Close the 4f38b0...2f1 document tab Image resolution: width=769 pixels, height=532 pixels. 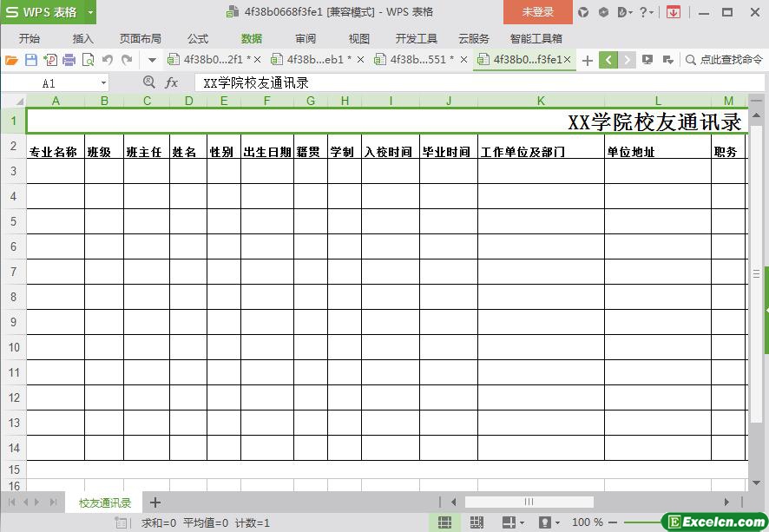(x=258, y=60)
